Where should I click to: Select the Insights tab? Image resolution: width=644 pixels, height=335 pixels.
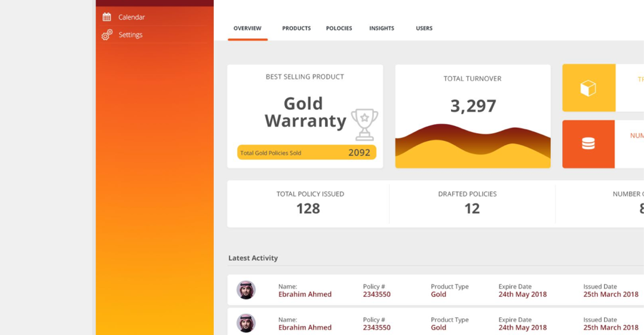(x=382, y=28)
